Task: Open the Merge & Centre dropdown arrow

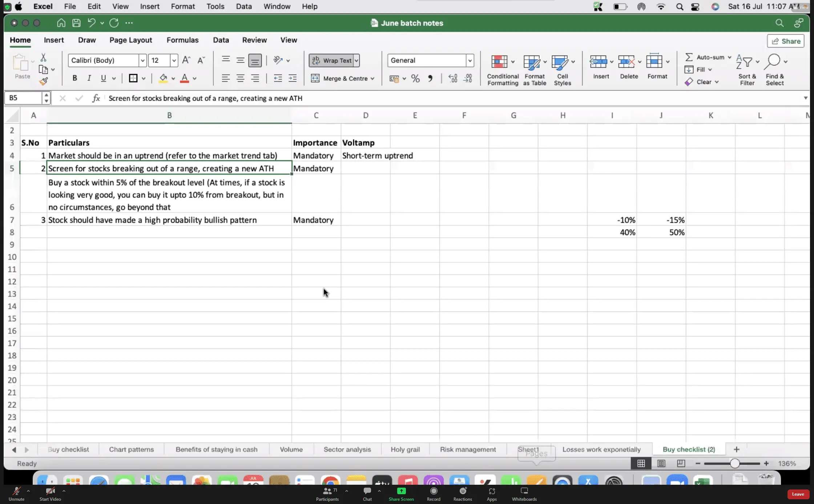Action: 372,78
